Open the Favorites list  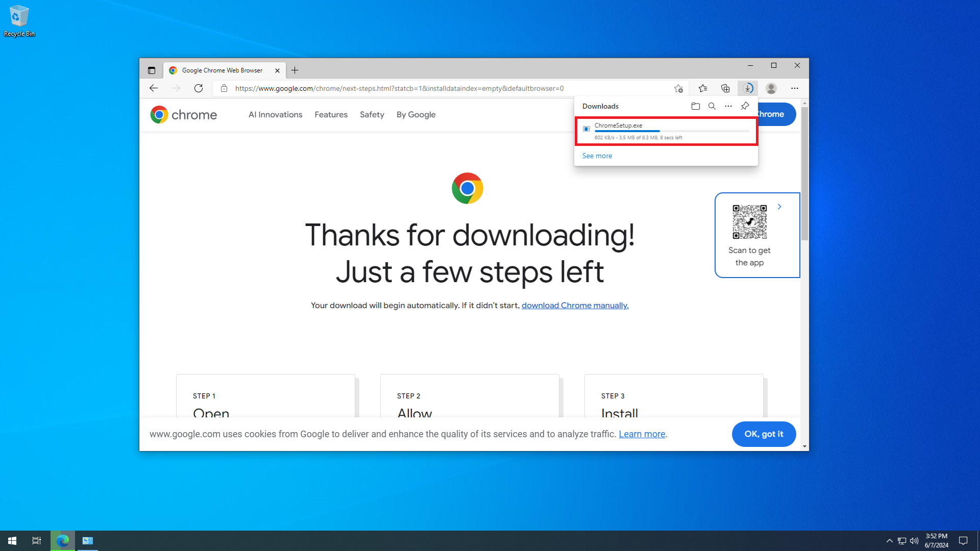click(x=703, y=88)
